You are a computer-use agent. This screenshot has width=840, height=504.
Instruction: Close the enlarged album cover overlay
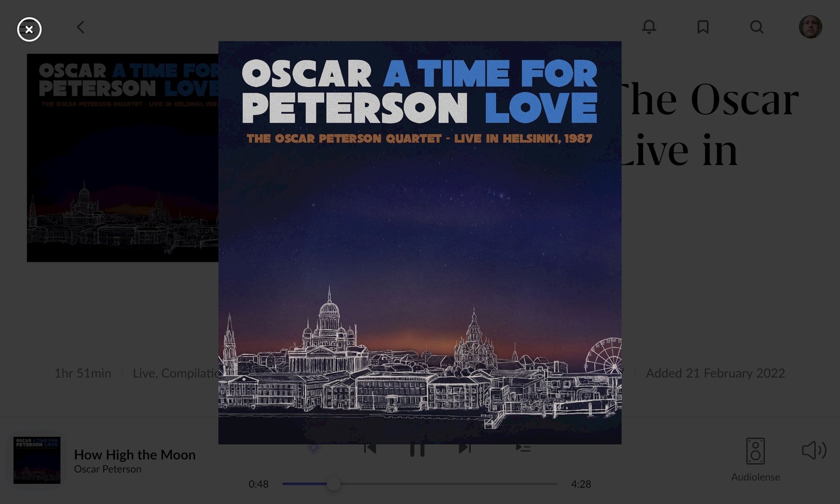coord(29,29)
